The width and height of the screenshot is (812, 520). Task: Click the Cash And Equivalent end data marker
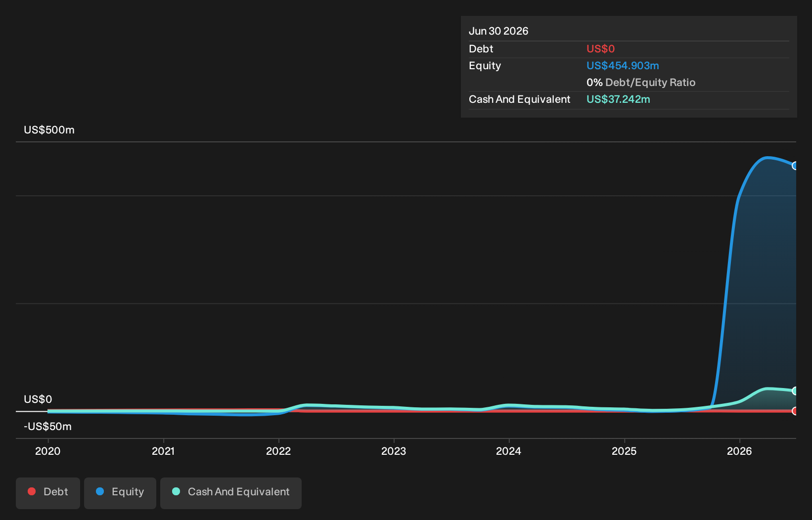point(795,390)
